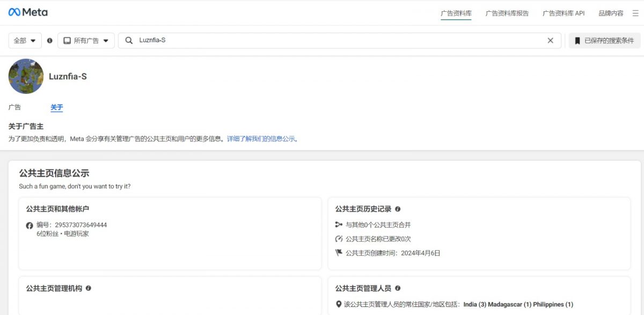Click the flag icon next to page creation date
Image resolution: width=644 pixels, height=315 pixels.
pyautogui.click(x=338, y=253)
